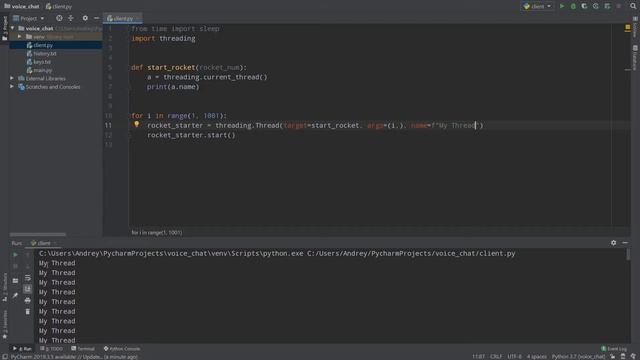Open the Terminal tool window tab
The image size is (640, 360).
point(83,349)
